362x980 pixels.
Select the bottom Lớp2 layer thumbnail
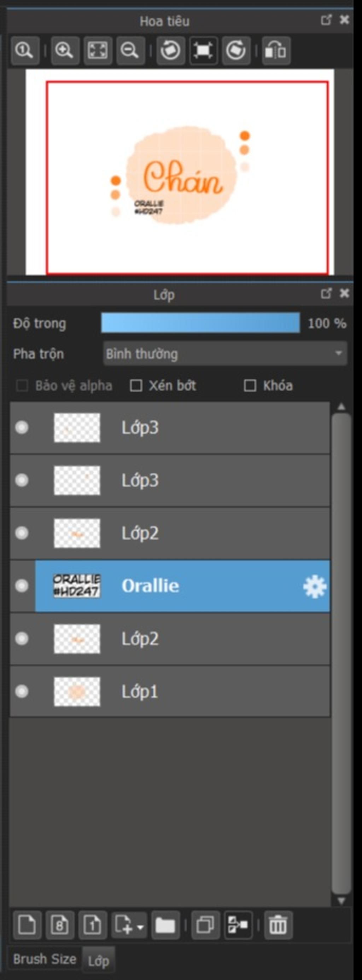tap(77, 639)
